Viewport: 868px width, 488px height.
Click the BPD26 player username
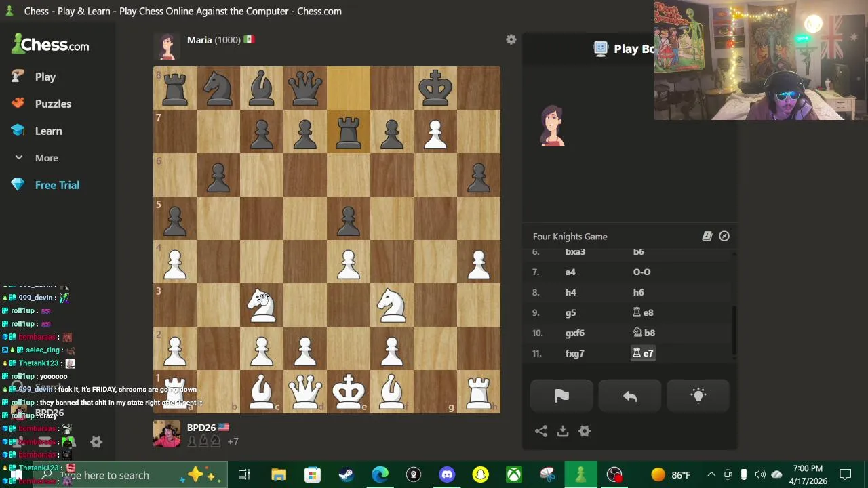(x=201, y=428)
